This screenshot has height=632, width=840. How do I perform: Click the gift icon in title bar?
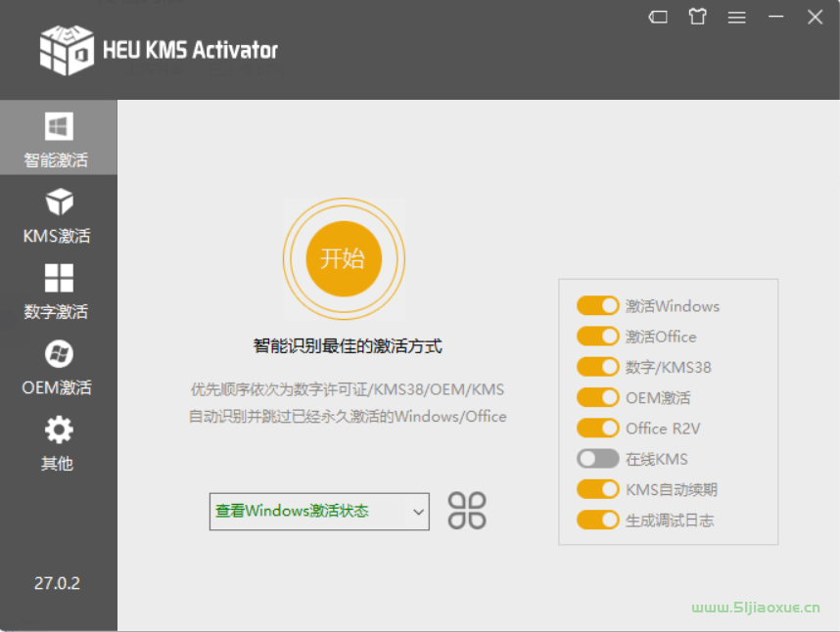pyautogui.click(x=697, y=17)
